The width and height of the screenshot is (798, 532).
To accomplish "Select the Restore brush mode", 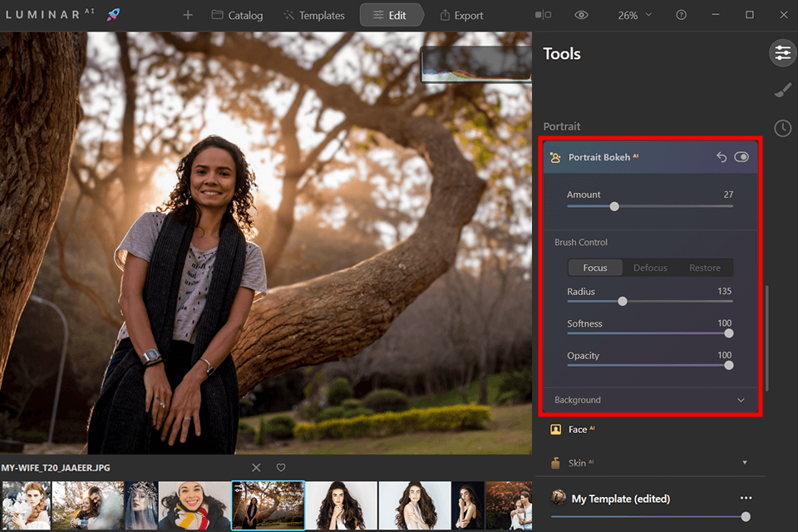I will click(x=705, y=268).
